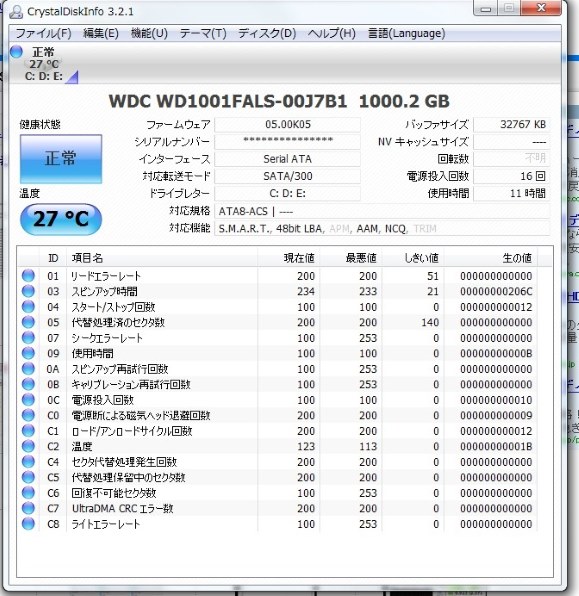Select the 電源断による磁気ヘッド退避回数 row name
This screenshot has width=579, height=596.
pos(141,415)
